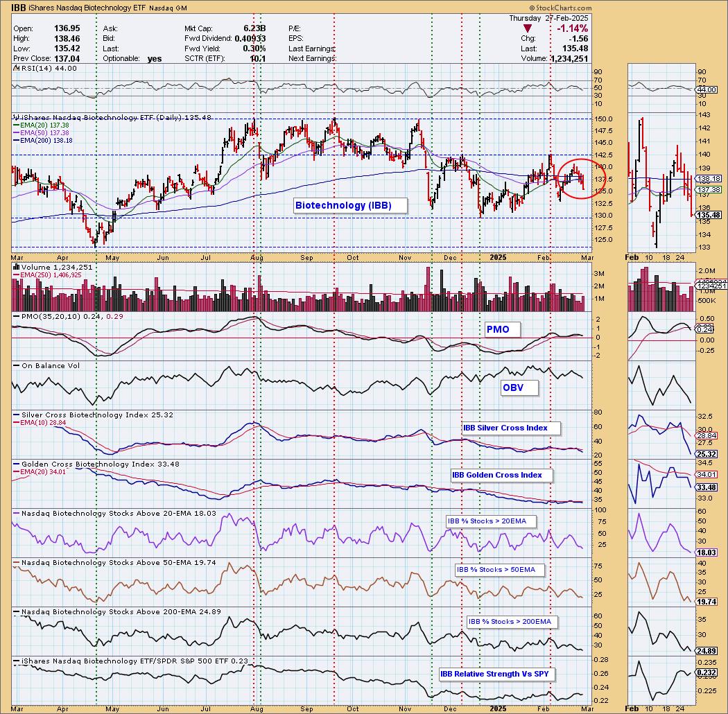Select the Low value 135.42
The height and width of the screenshot is (714, 728).
(x=67, y=49)
